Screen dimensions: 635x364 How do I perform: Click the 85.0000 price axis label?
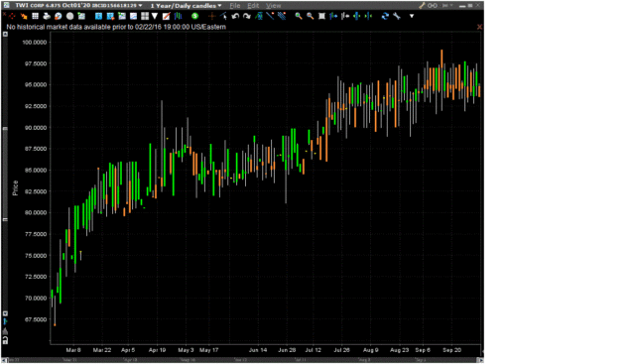click(x=36, y=170)
